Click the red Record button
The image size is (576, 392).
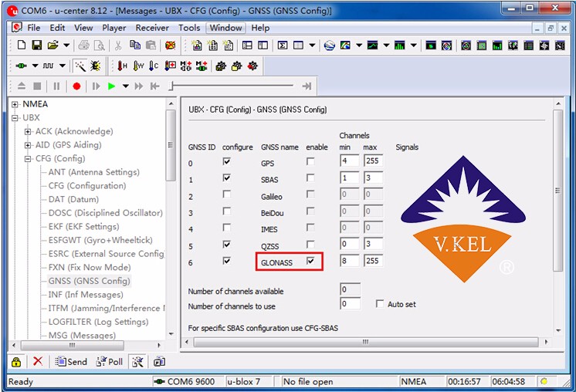click(x=76, y=86)
